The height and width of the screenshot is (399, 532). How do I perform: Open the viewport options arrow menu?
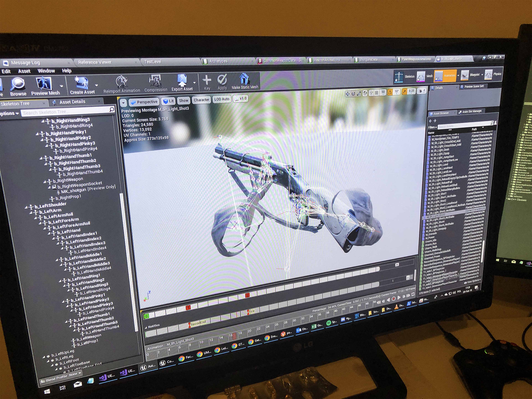point(123,103)
